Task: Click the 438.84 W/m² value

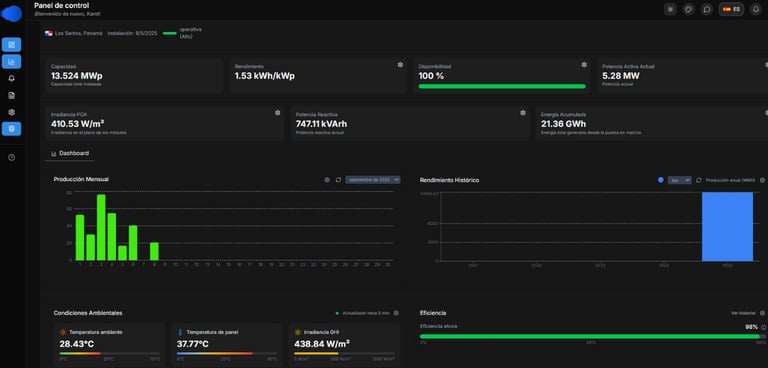Action: 322,344
